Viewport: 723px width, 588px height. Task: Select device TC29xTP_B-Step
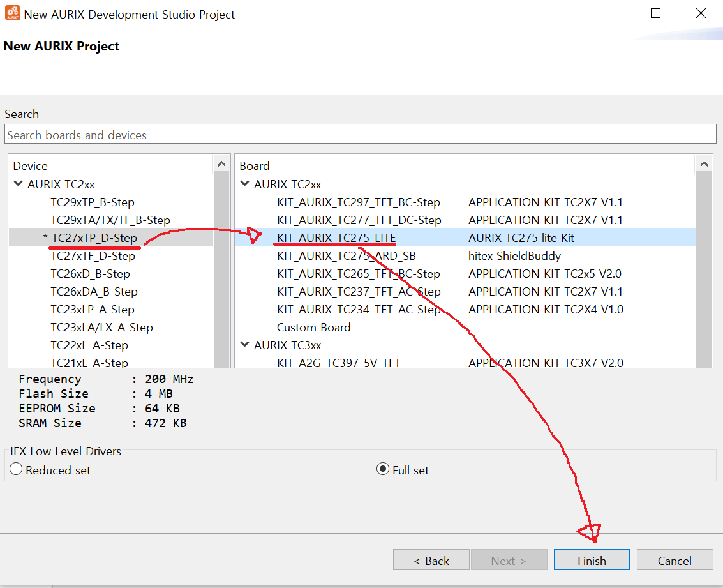93,202
